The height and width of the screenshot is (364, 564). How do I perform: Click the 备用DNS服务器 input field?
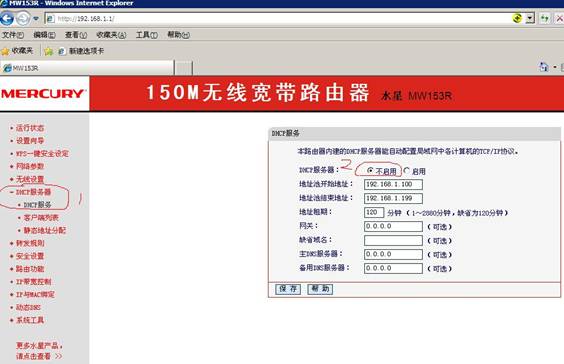tap(393, 268)
